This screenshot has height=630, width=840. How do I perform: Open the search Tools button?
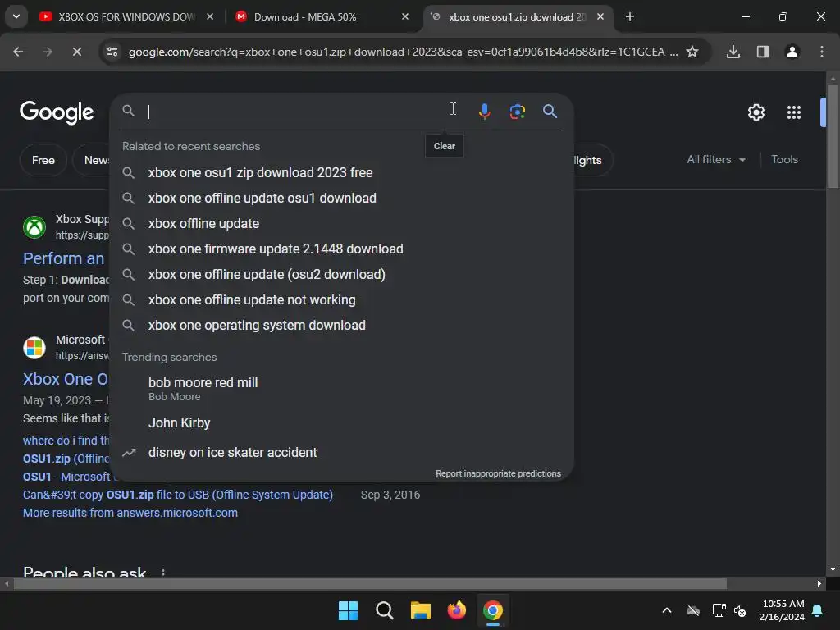[x=784, y=160]
